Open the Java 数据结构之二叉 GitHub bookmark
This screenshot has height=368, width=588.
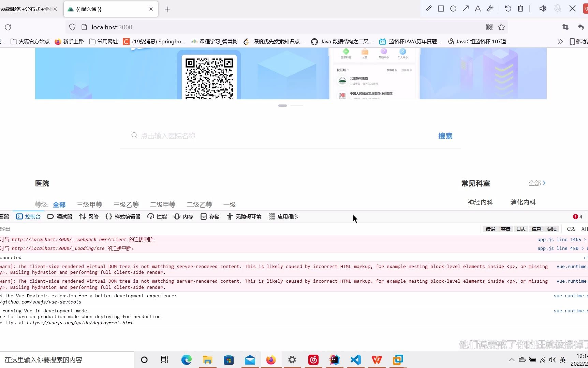click(342, 41)
